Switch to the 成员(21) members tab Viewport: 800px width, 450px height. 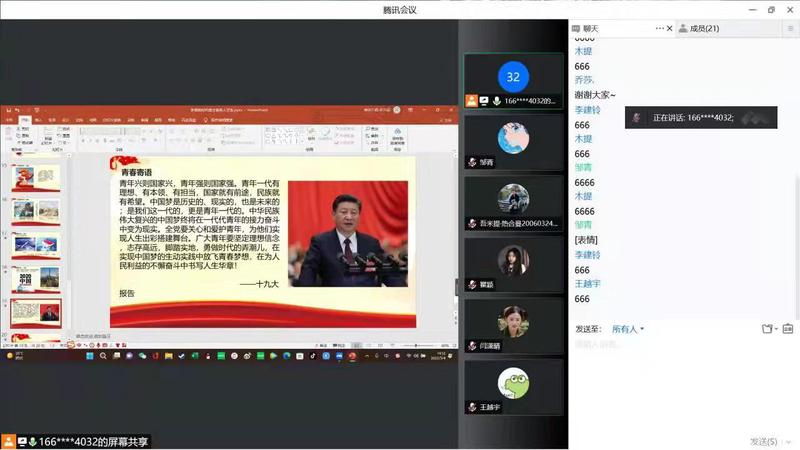pos(698,29)
